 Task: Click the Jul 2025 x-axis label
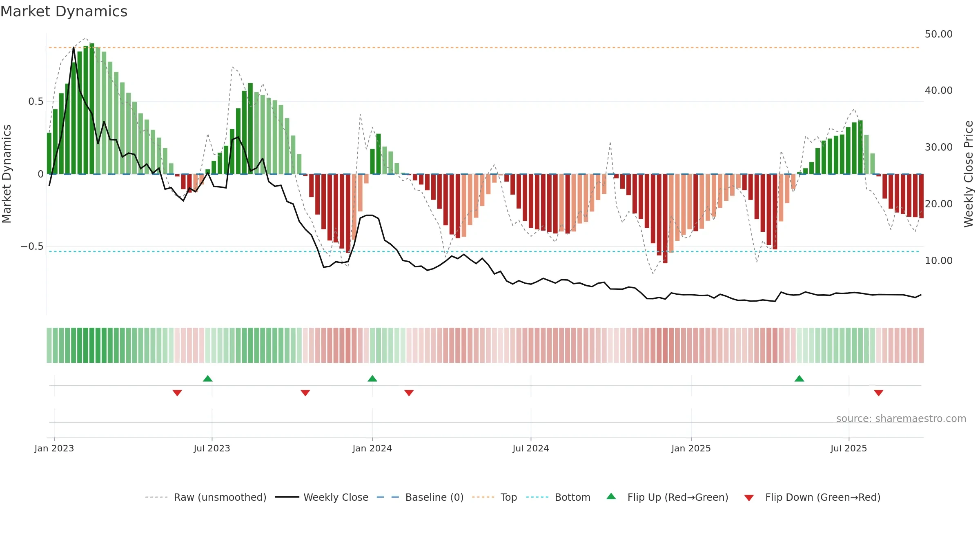click(849, 448)
